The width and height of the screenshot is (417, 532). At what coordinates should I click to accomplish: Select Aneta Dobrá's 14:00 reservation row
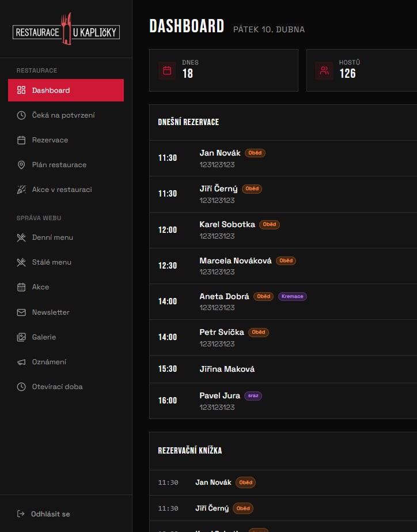click(282, 301)
